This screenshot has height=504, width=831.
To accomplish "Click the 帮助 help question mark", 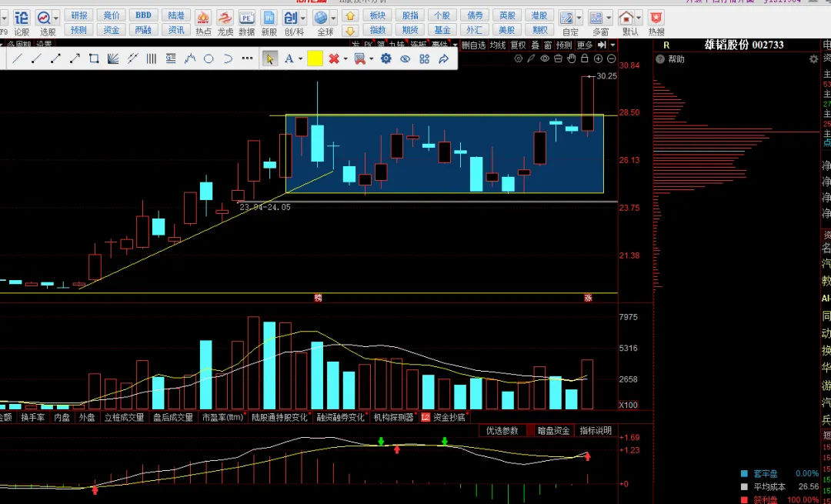I will (x=660, y=59).
